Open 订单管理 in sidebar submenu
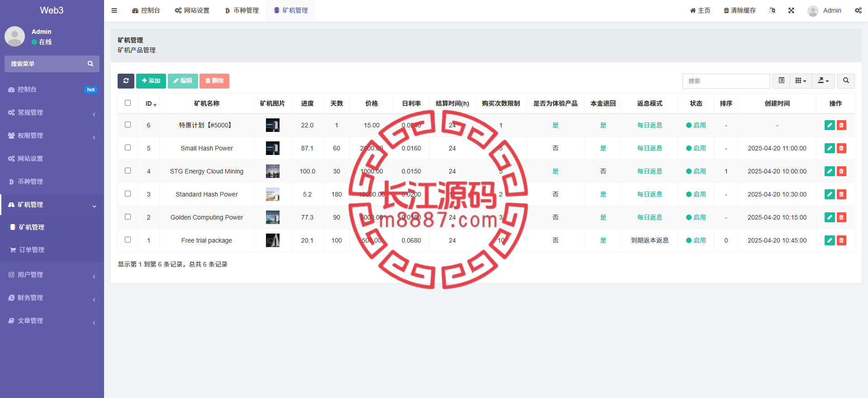This screenshot has height=398, width=868. click(x=52, y=250)
